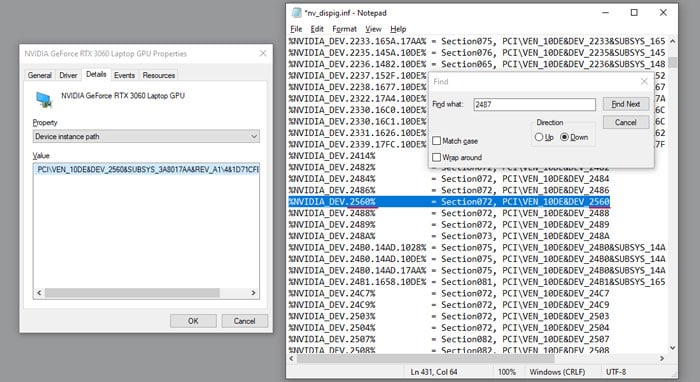Open the Property dropdown showing Device instance path
Screen dimensions: 700x382
click(146, 136)
